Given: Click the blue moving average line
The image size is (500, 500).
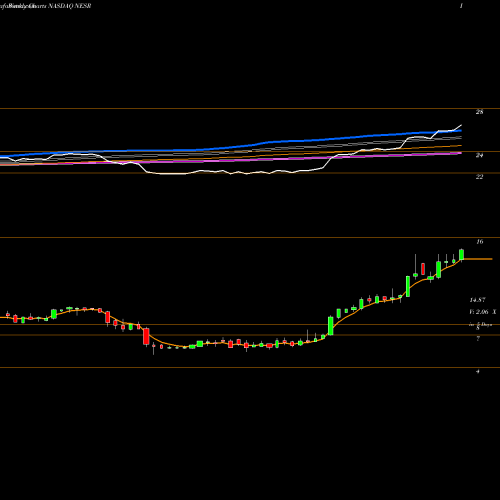Looking at the screenshot, I should coord(231,147).
